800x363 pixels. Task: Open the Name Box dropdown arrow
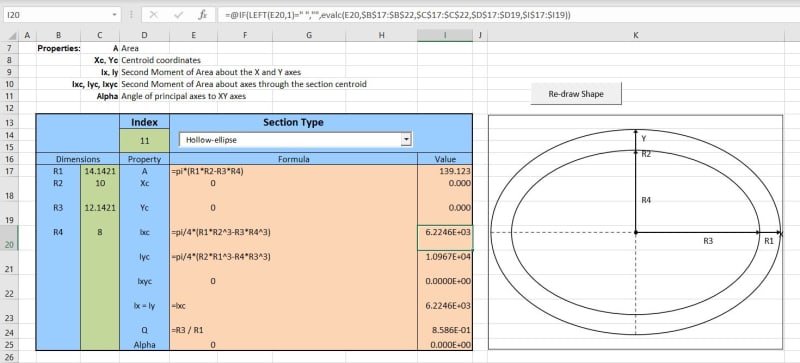pyautogui.click(x=114, y=15)
